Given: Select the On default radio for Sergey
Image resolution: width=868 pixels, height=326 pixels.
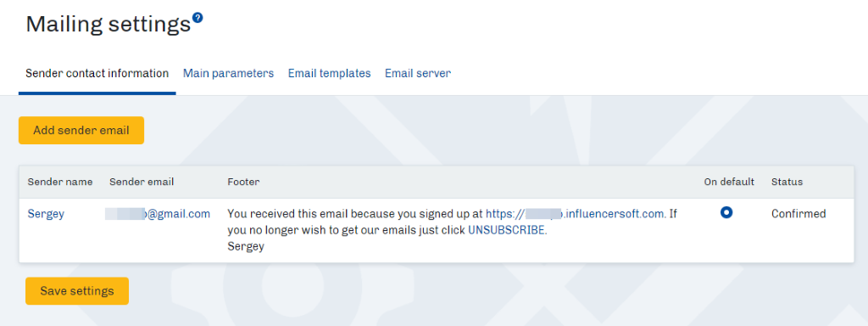Looking at the screenshot, I should [x=726, y=212].
